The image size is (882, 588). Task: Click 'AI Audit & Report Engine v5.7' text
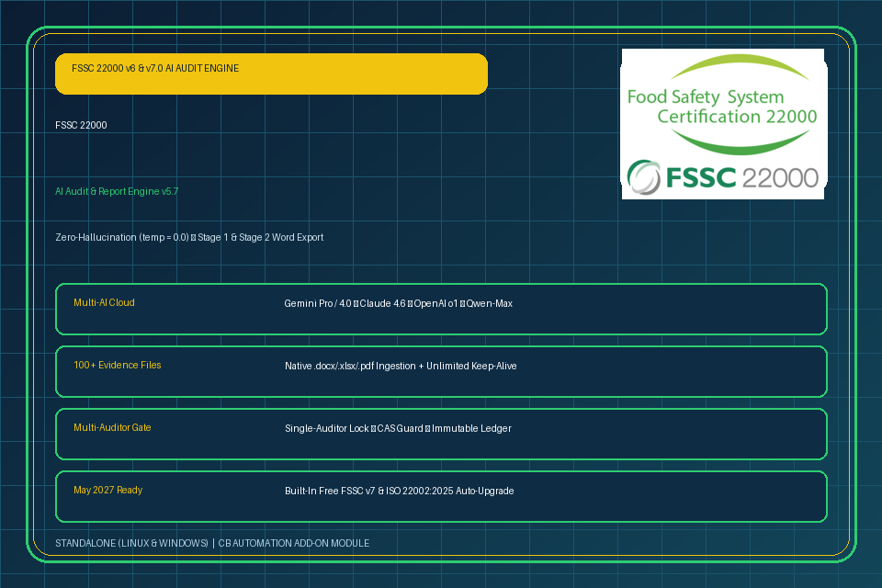[117, 191]
